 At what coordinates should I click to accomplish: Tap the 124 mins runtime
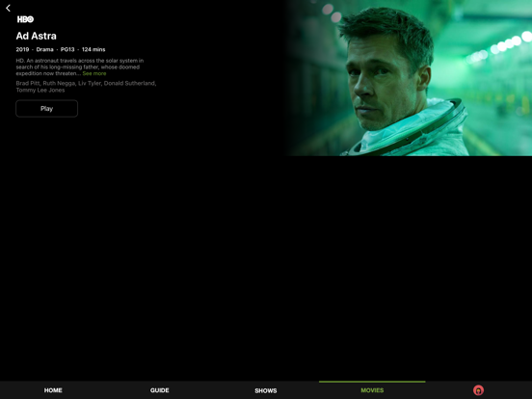pyautogui.click(x=93, y=49)
